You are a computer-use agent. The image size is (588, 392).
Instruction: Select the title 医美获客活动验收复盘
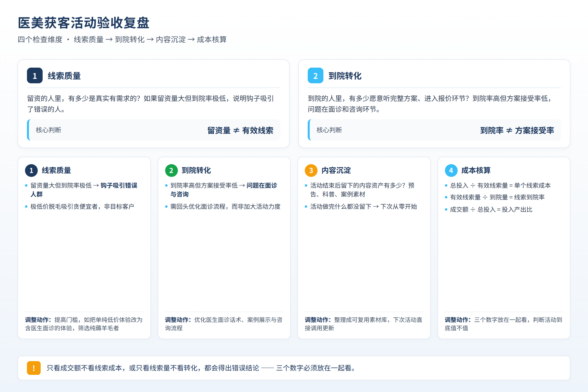pos(84,23)
